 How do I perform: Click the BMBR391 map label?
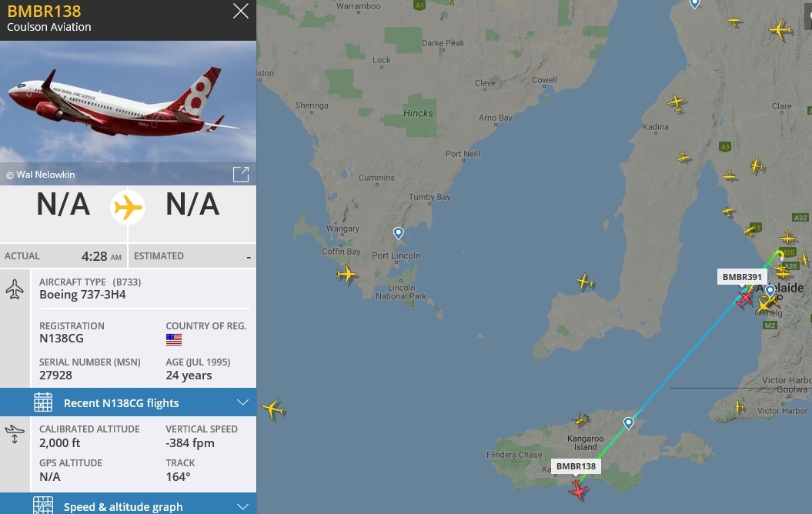[x=742, y=277]
